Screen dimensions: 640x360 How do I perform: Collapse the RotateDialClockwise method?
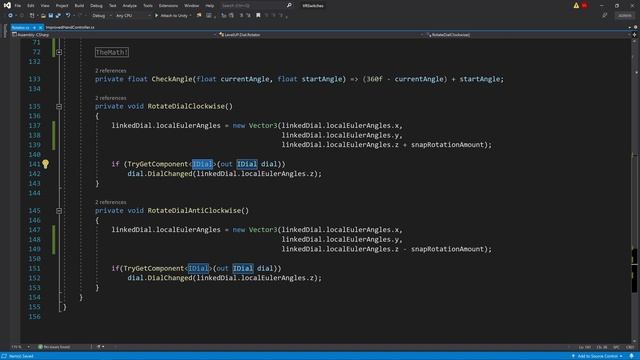pyautogui.click(x=59, y=107)
